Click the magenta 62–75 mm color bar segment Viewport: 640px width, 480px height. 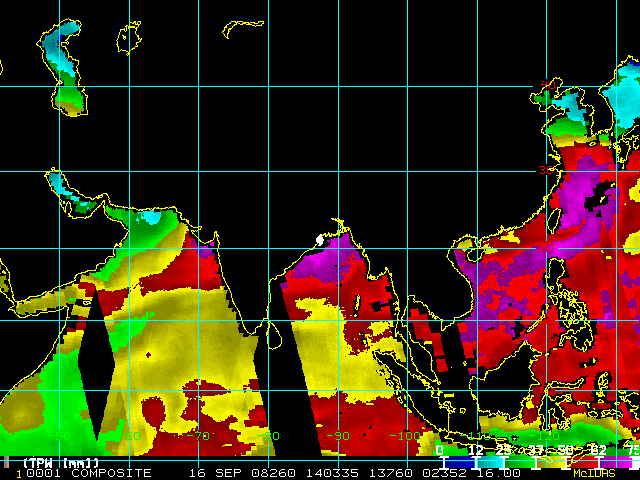[616, 462]
